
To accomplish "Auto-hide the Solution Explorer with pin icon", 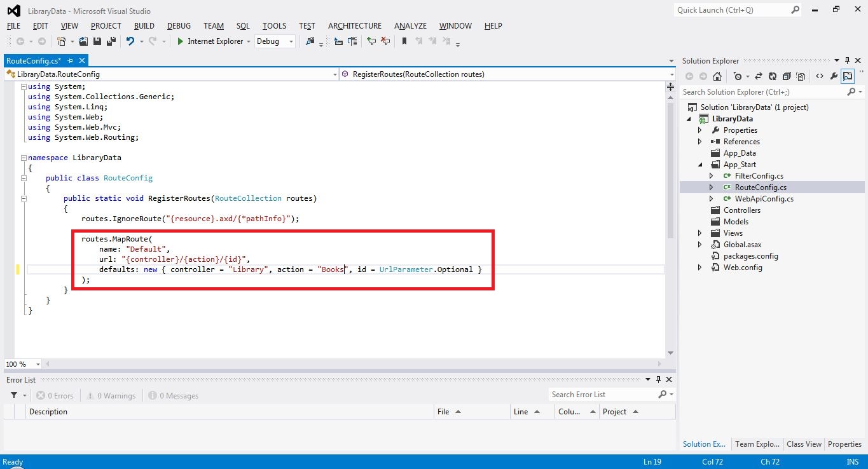I will click(847, 60).
